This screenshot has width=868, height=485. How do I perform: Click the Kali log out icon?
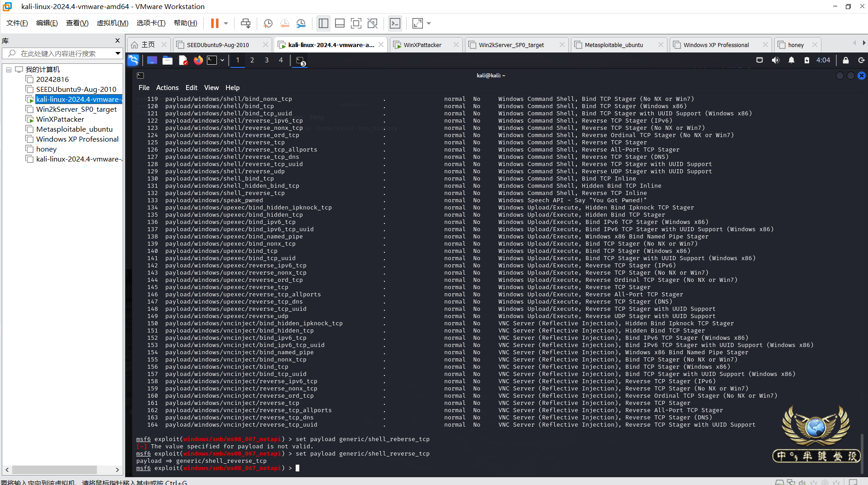point(861,60)
